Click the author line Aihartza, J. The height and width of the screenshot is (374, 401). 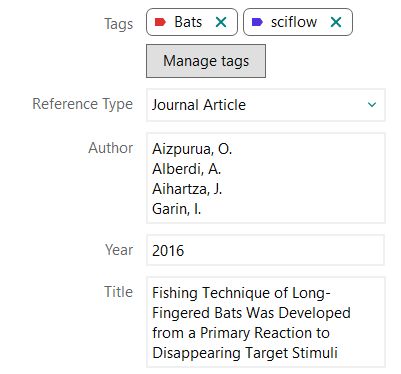(187, 189)
